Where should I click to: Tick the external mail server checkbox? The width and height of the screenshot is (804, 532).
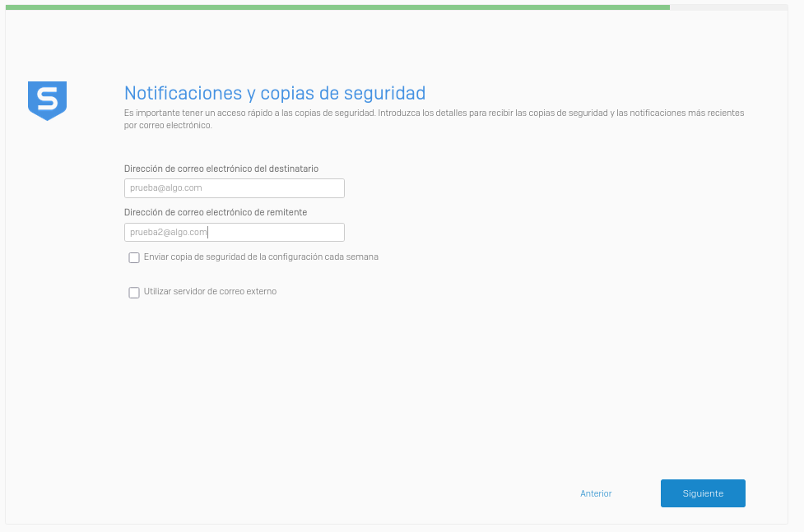[x=134, y=292]
